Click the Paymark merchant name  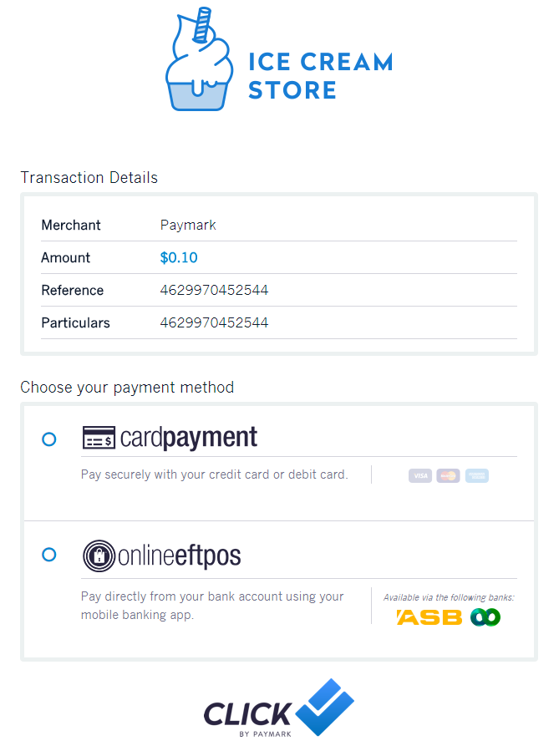(188, 226)
